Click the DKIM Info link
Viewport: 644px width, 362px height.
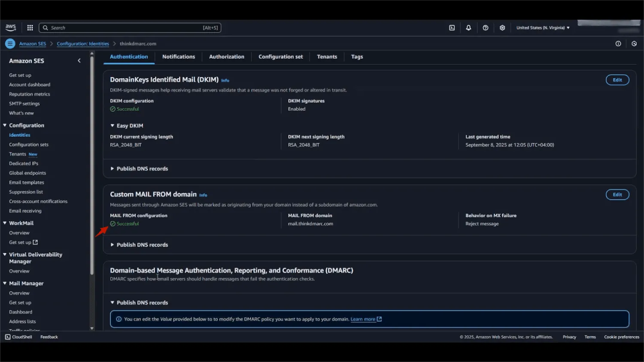click(225, 81)
